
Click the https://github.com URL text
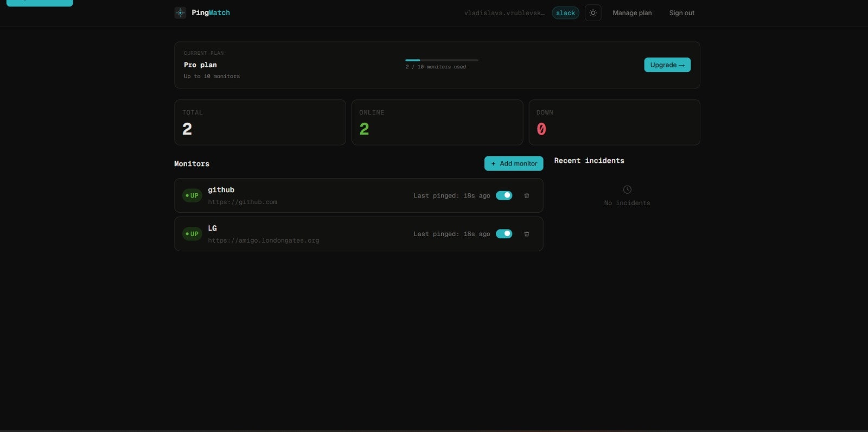242,202
